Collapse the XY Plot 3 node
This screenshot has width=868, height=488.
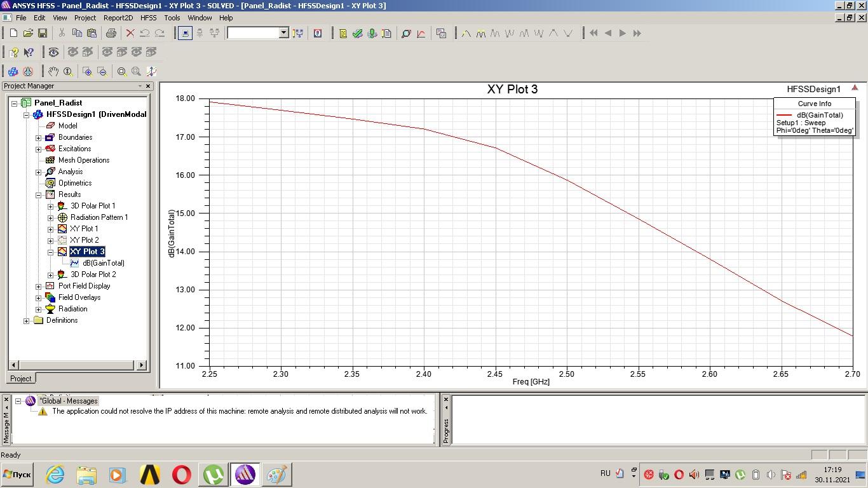pos(51,252)
